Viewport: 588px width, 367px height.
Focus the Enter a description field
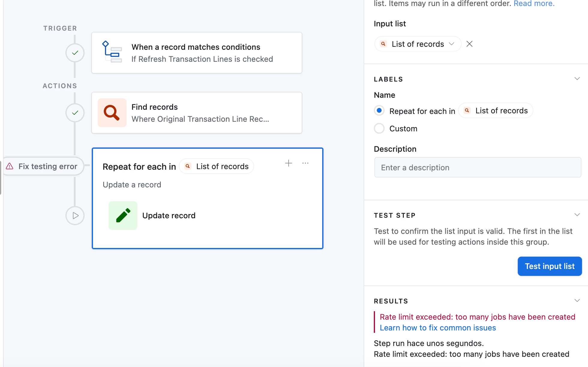478,168
